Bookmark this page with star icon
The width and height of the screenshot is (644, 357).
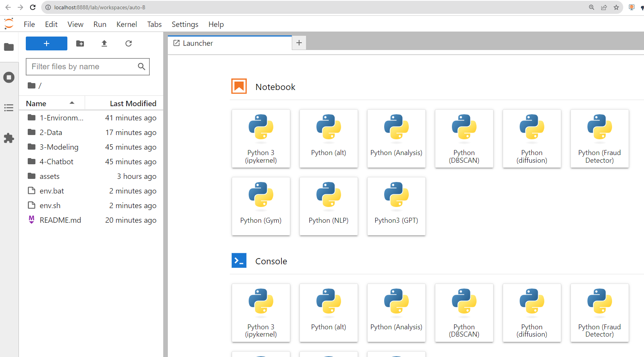pyautogui.click(x=616, y=7)
